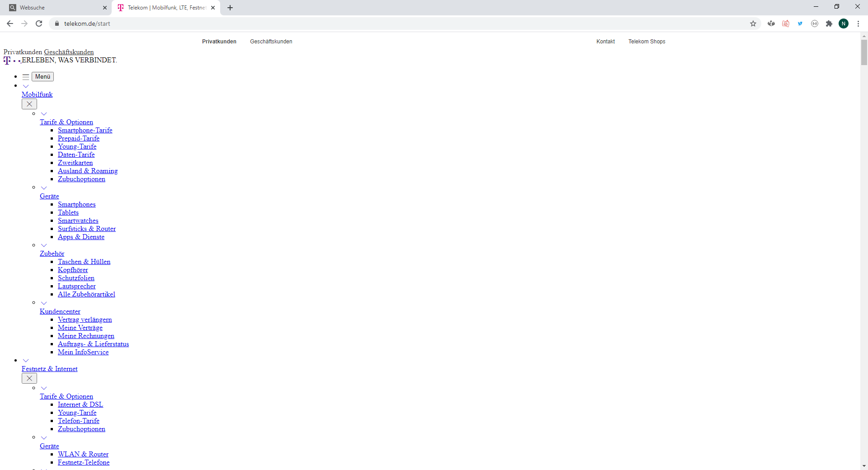Open Taschen & Hüllen link
Image resolution: width=868 pixels, height=470 pixels.
coord(84,262)
